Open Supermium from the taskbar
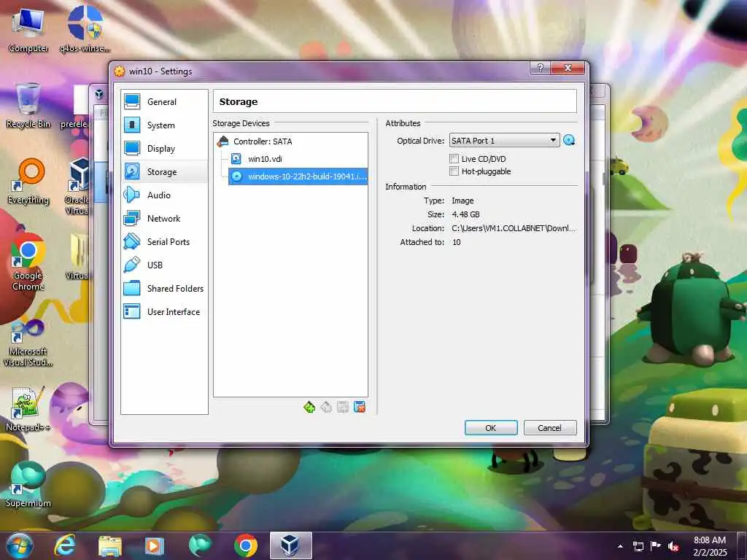This screenshot has width=747, height=560. 200,545
